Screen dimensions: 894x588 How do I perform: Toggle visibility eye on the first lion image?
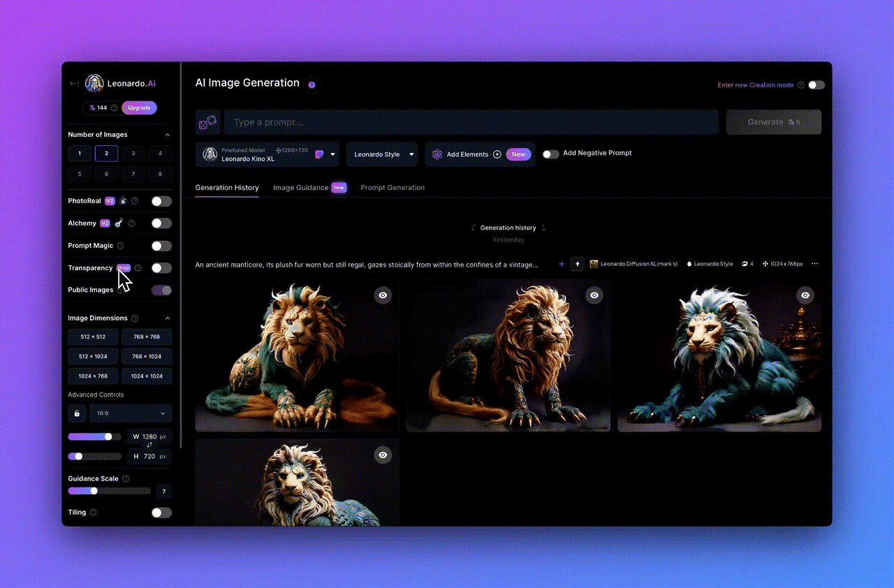pos(383,295)
